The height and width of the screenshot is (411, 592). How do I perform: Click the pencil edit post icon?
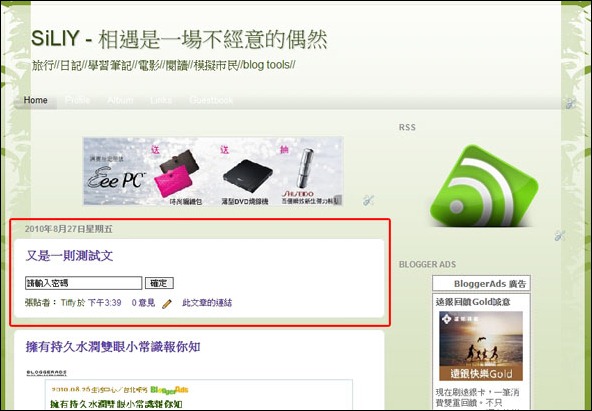pos(166,304)
